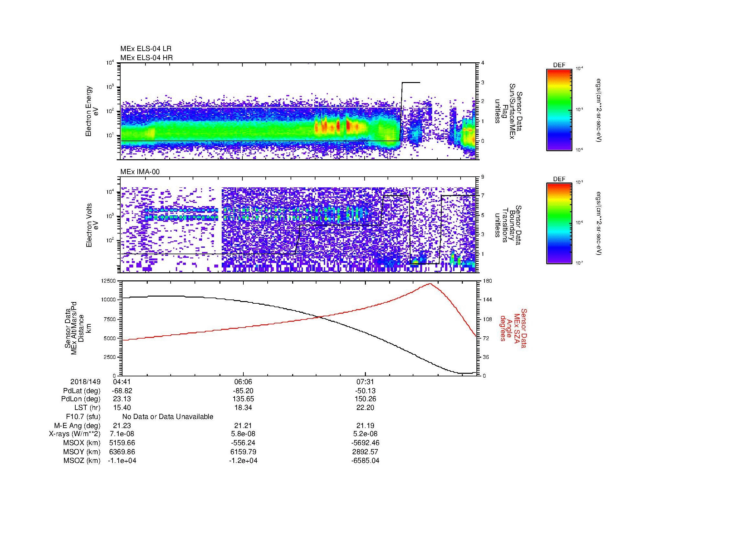Image resolution: width=756 pixels, height=534 pixels.
Task: Click the M-E angle value '21.23'
Action: [122, 425]
